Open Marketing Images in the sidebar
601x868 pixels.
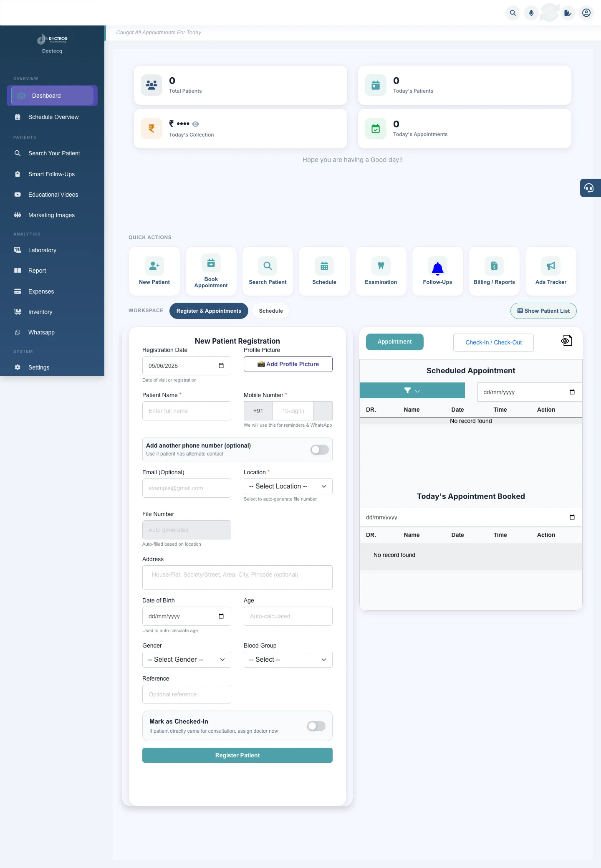52,215
